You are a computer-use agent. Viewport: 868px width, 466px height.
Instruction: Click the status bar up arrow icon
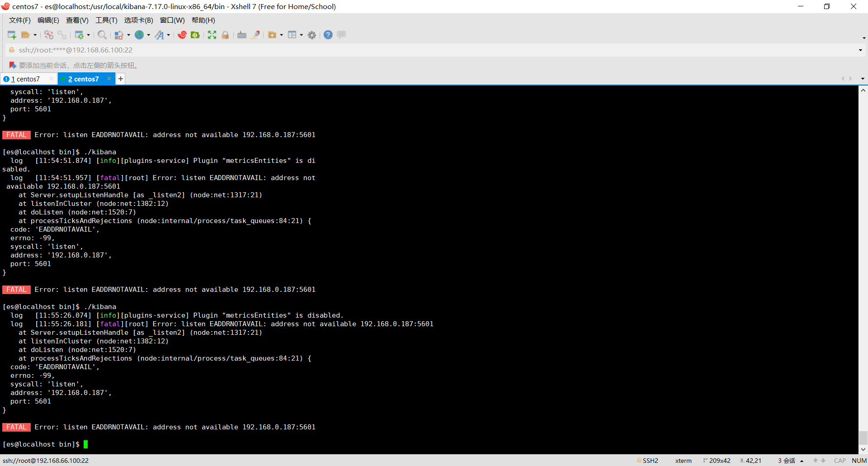816,461
